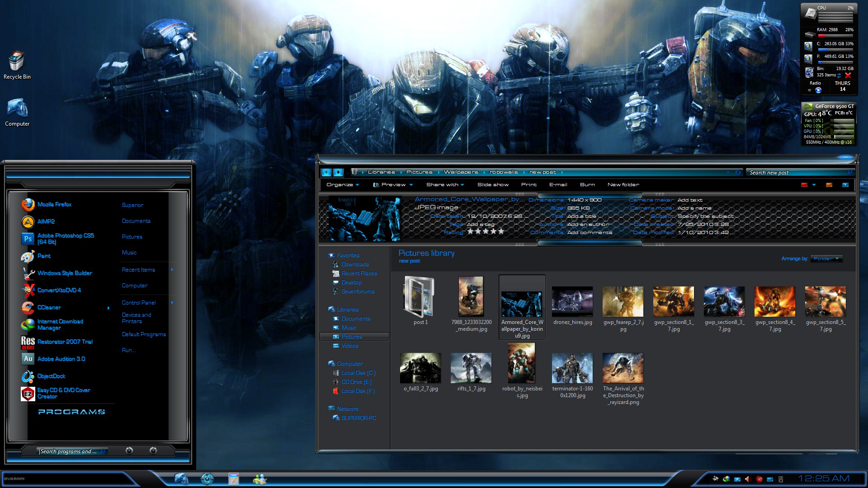Viewport: 868px width, 488px height.
Task: Click the robowalls breadcrumb segment
Action: click(504, 172)
